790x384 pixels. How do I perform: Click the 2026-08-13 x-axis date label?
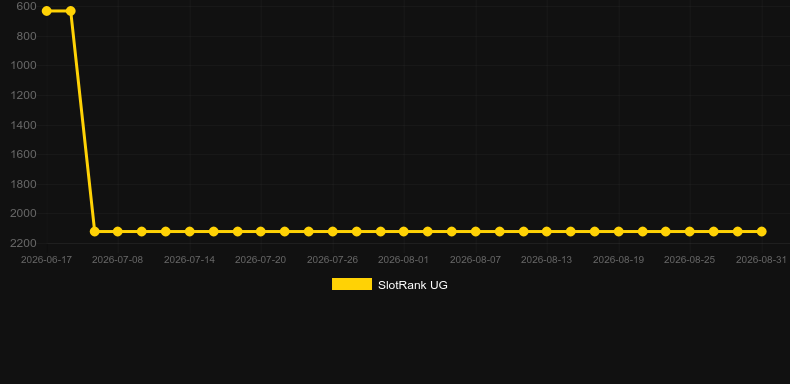coord(547,260)
